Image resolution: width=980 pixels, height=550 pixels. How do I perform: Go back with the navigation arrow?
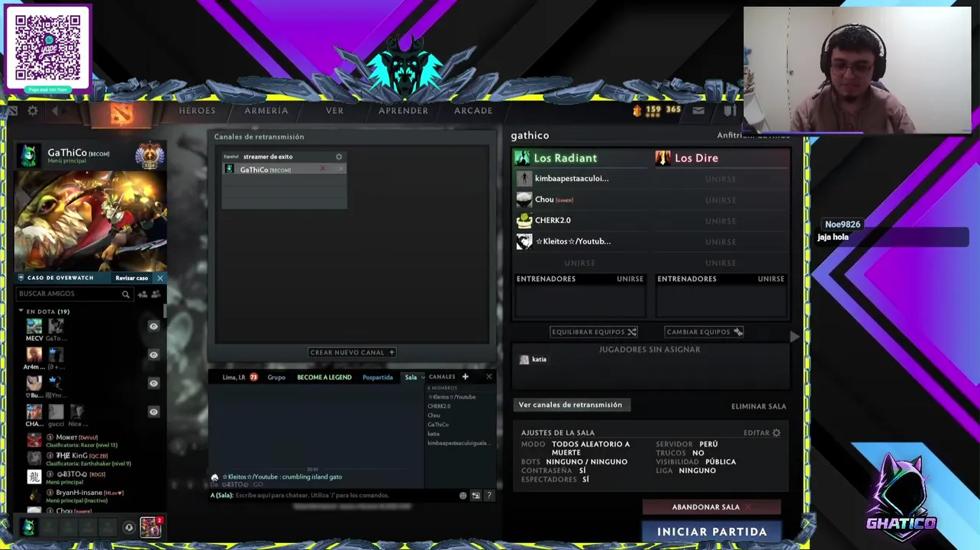56,112
